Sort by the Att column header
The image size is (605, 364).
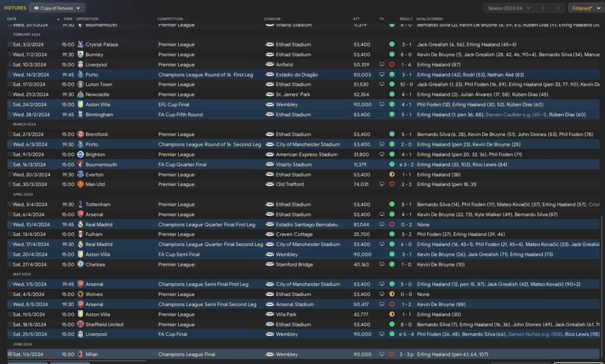click(x=356, y=19)
